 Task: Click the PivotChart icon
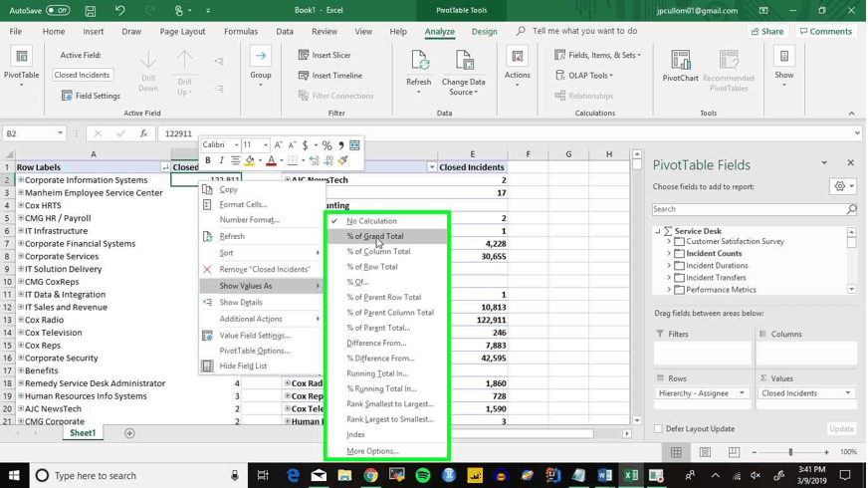[x=680, y=60]
